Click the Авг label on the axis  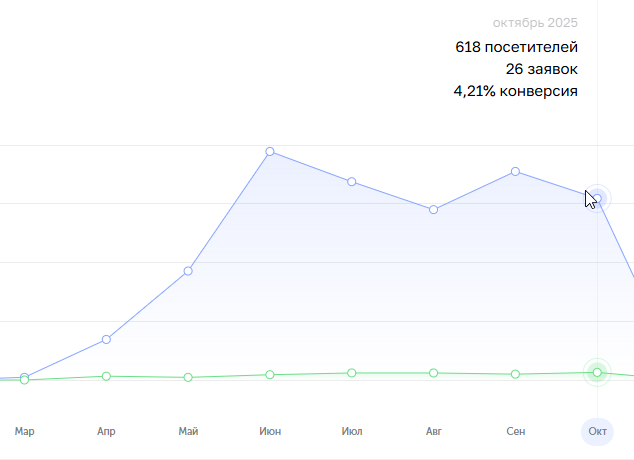pos(433,432)
